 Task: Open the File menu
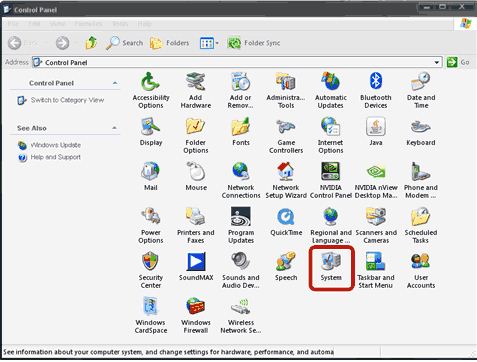coord(13,24)
